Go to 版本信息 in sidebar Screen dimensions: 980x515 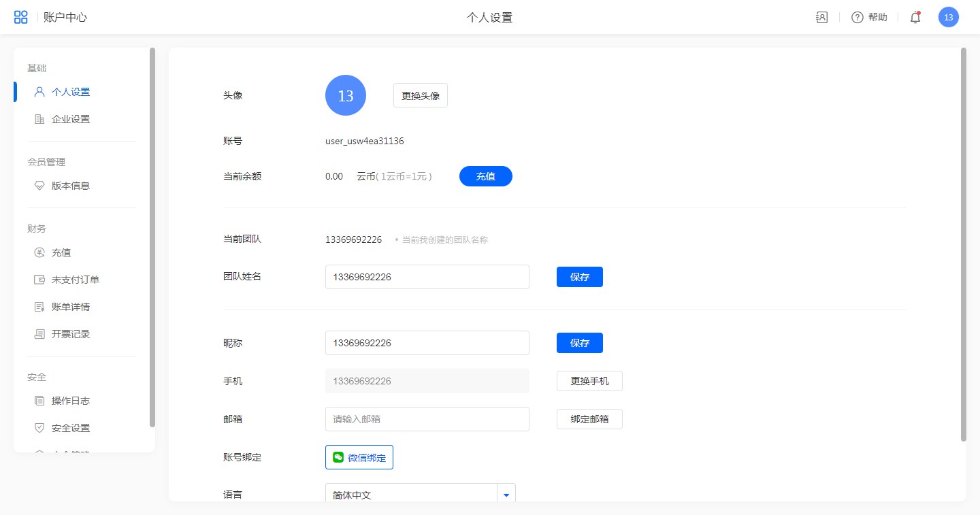click(x=70, y=186)
